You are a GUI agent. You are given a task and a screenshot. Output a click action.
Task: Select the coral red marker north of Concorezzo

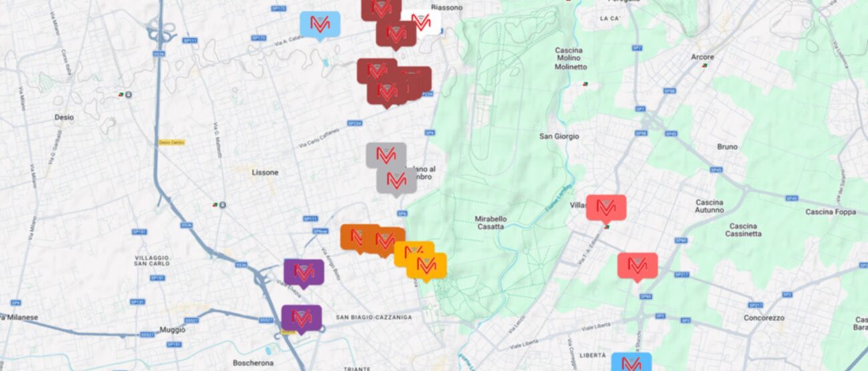(x=637, y=266)
